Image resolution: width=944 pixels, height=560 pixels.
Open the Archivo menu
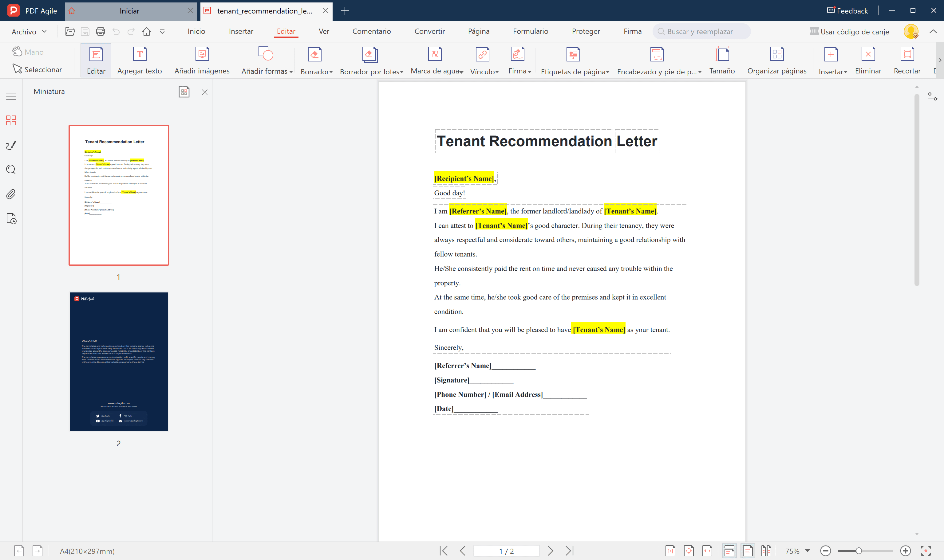28,31
